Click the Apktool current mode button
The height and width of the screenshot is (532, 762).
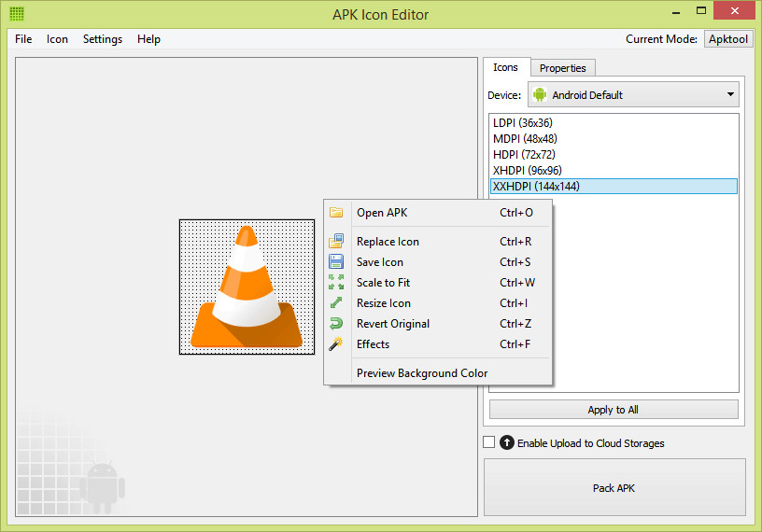click(x=728, y=39)
